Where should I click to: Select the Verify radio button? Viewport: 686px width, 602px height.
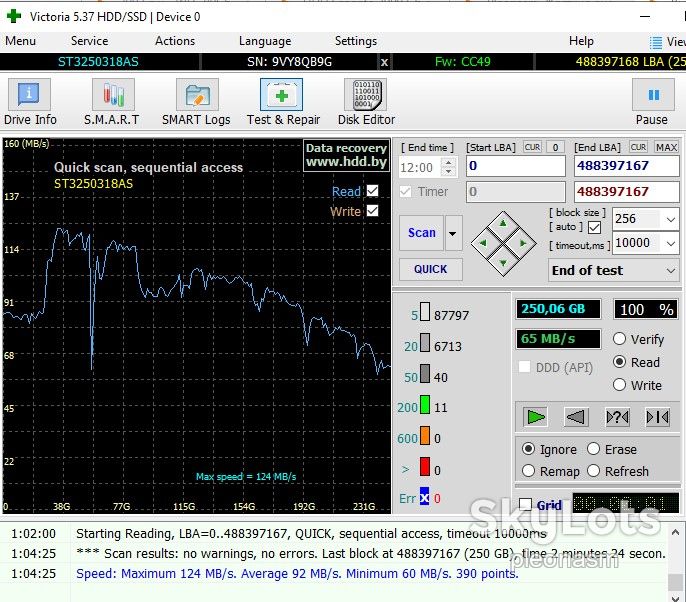tap(619, 339)
